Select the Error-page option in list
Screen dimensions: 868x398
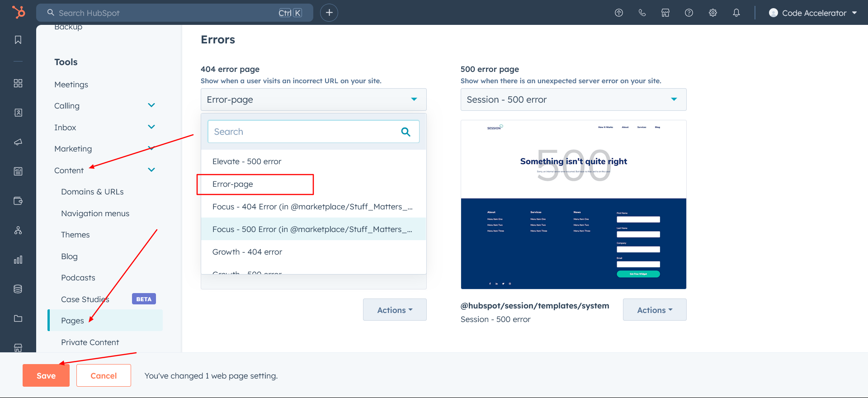(233, 184)
